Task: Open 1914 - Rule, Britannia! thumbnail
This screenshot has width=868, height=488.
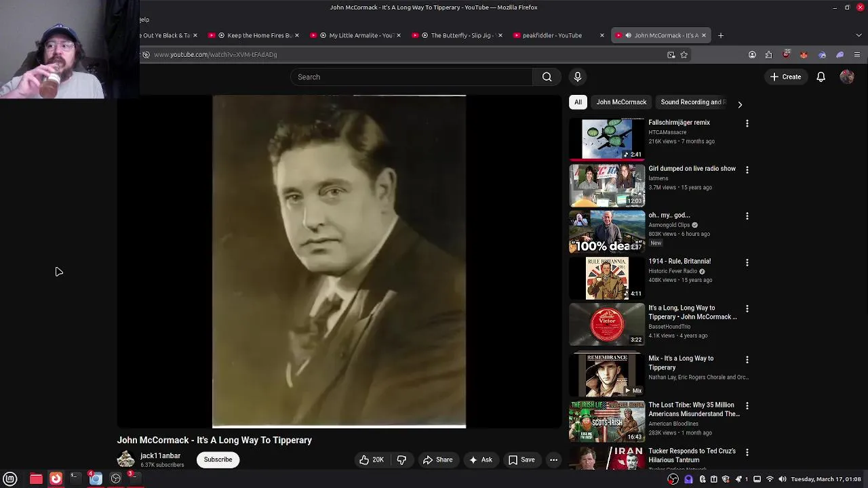Action: click(607, 278)
